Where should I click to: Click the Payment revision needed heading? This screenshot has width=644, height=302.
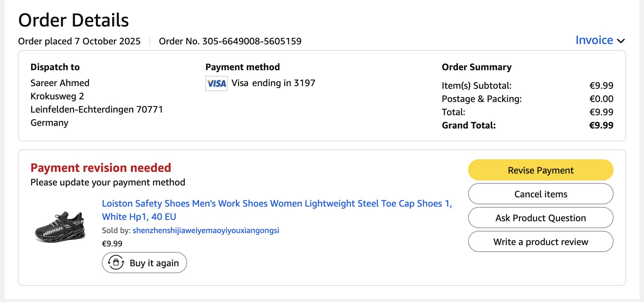[x=101, y=168]
